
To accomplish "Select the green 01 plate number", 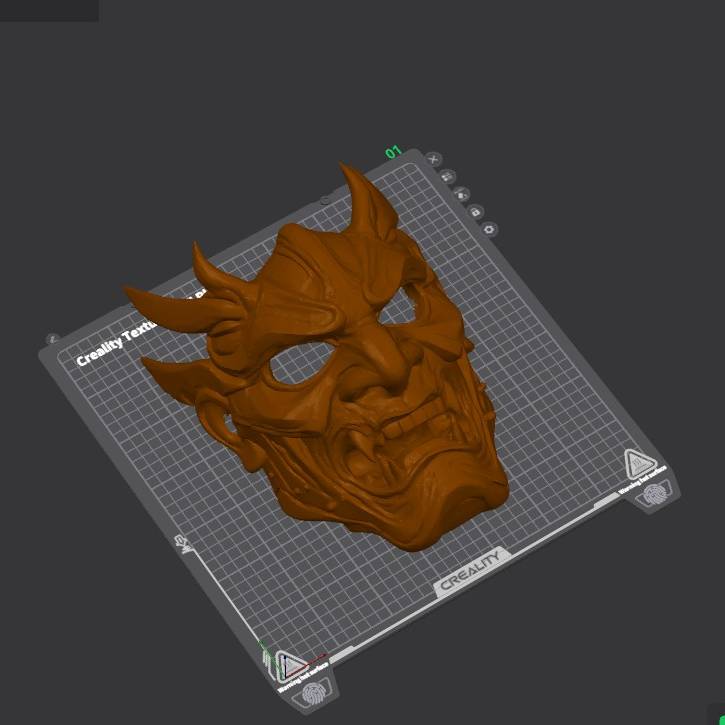I will (x=393, y=152).
